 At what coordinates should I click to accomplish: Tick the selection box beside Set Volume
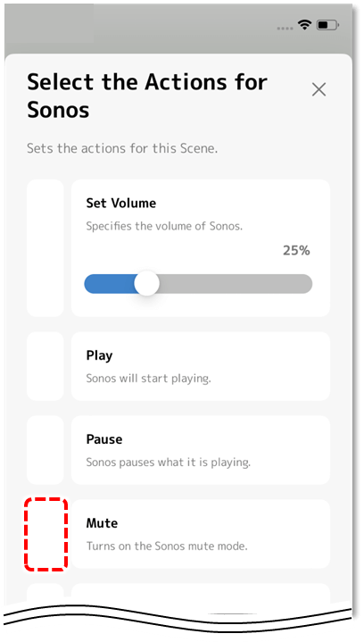point(45,248)
